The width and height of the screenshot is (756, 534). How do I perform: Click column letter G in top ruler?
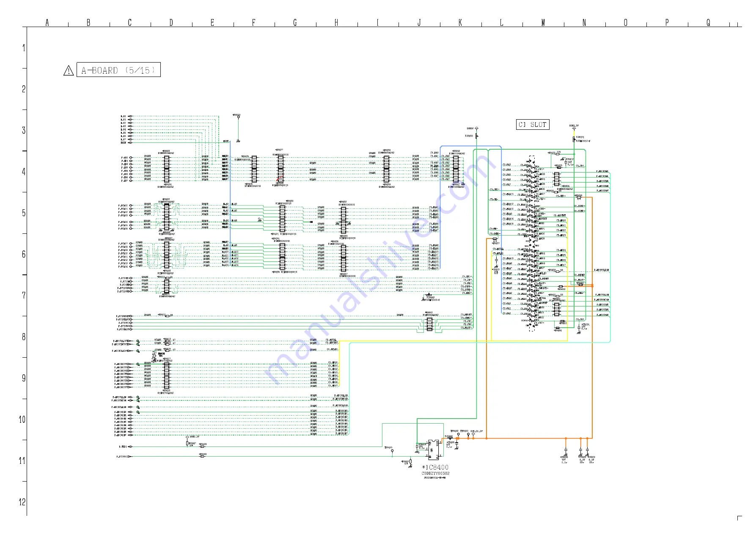click(x=295, y=23)
